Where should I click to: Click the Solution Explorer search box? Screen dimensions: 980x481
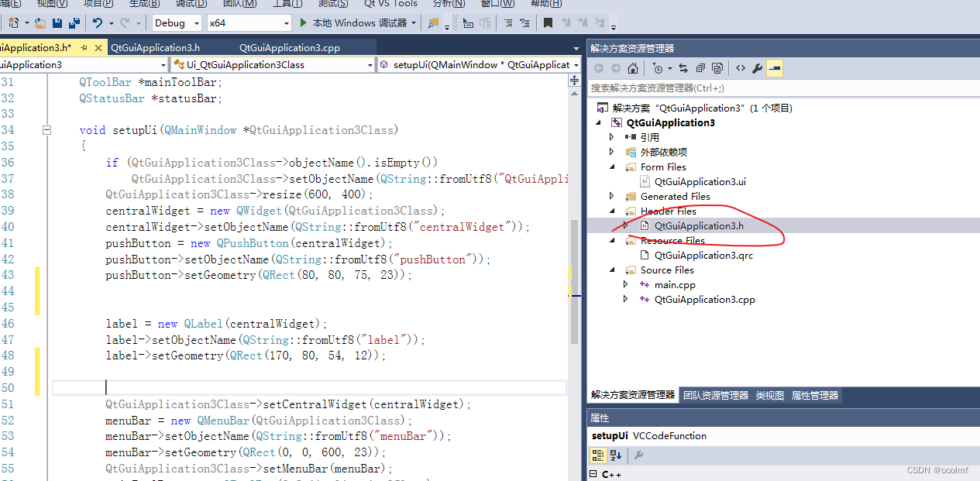pos(775,88)
